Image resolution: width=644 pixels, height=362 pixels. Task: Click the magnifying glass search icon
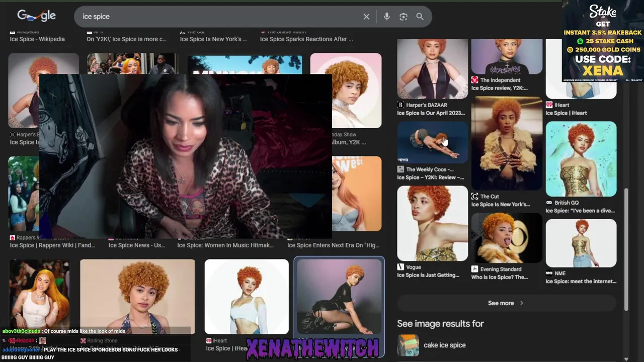(x=420, y=17)
